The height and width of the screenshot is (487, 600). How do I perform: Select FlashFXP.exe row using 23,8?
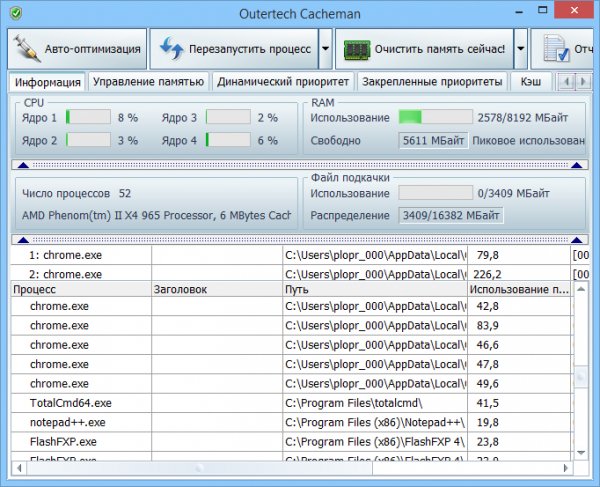pos(292,442)
